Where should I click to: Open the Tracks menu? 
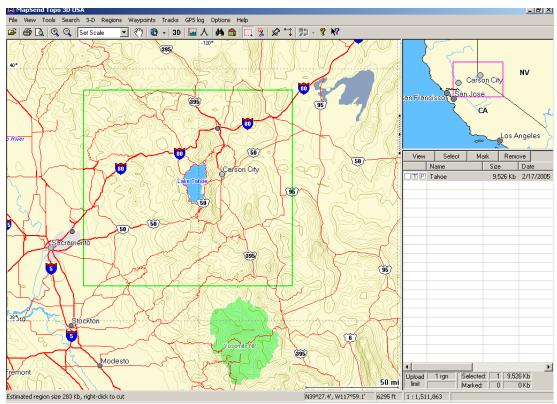click(170, 20)
